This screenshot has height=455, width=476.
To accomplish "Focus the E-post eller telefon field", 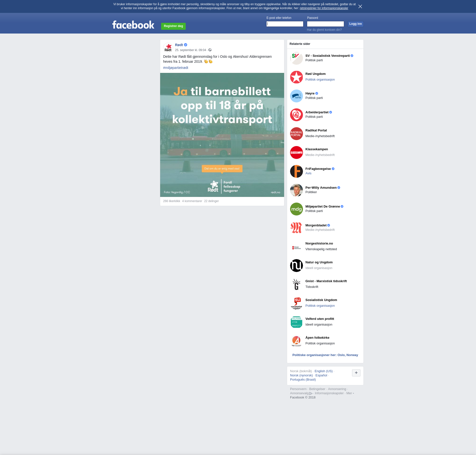I will (x=285, y=24).
